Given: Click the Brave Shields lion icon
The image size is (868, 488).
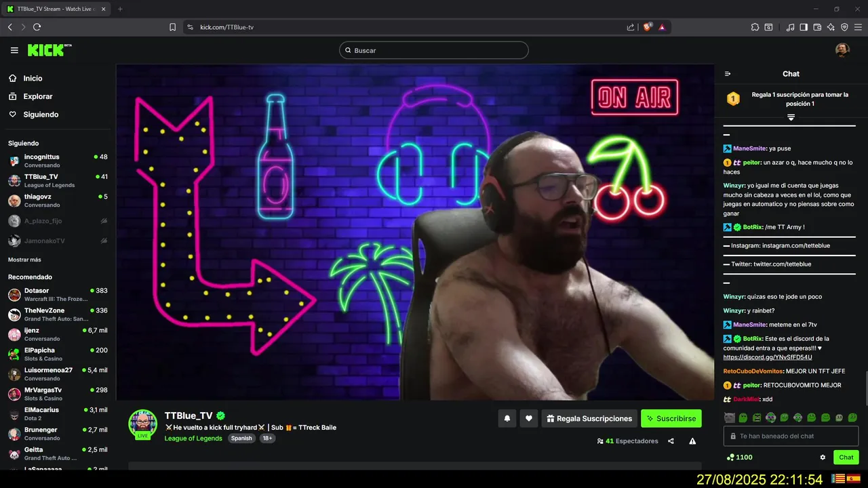Looking at the screenshot, I should pyautogui.click(x=648, y=27).
